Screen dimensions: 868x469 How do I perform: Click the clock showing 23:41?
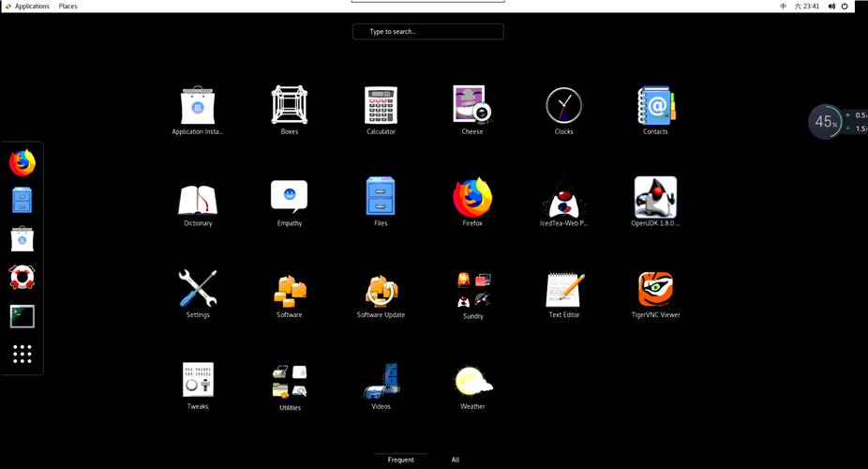click(x=807, y=6)
